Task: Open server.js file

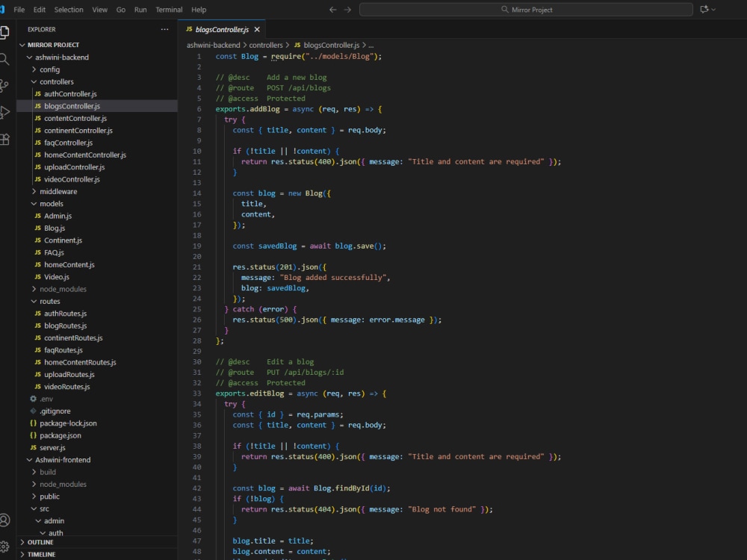Action: (97, 447)
